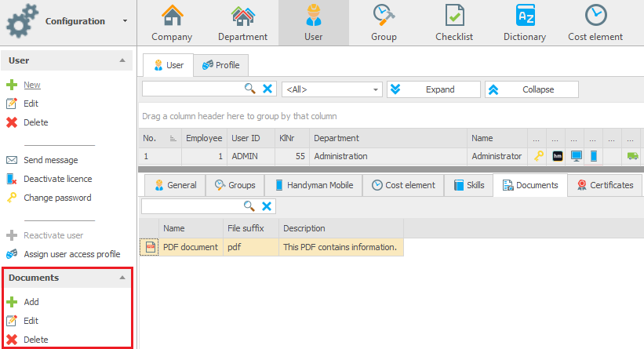Click Assign user access profile
Screen dimensions: 644x349
(72, 254)
